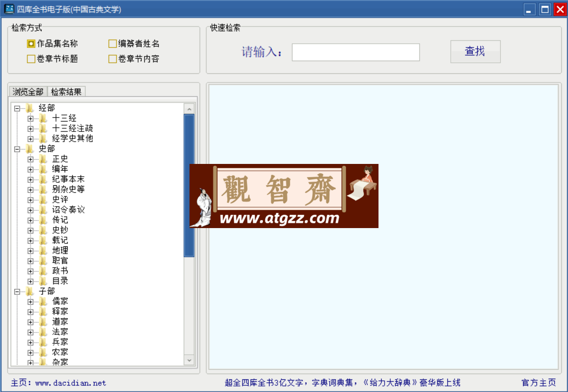Click the folder icon beside 正史
Screen dimensions: 568x392
[43, 159]
